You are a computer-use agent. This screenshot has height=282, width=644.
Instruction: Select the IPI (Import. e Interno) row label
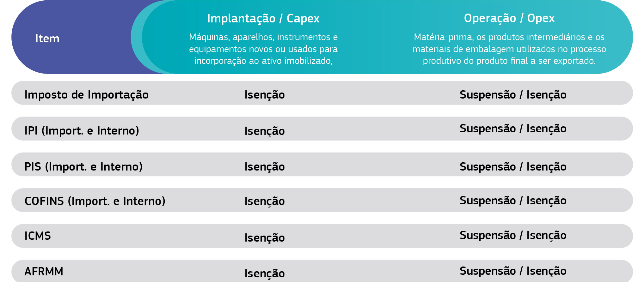point(82,130)
